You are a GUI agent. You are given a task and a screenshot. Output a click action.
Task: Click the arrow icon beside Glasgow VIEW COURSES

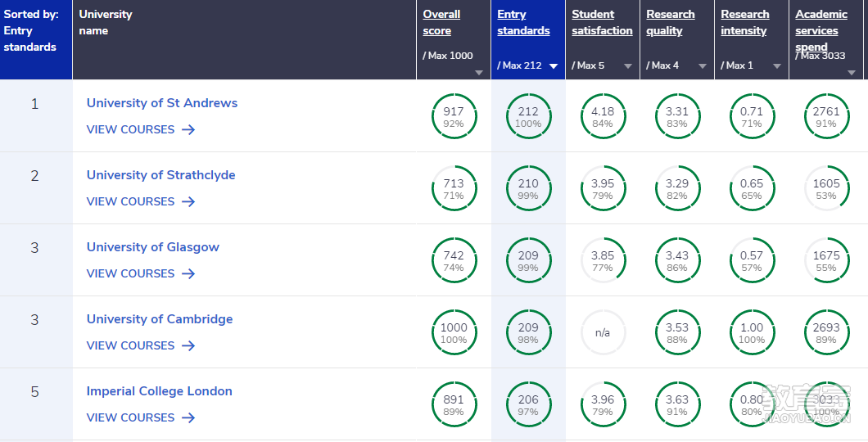pos(188,273)
